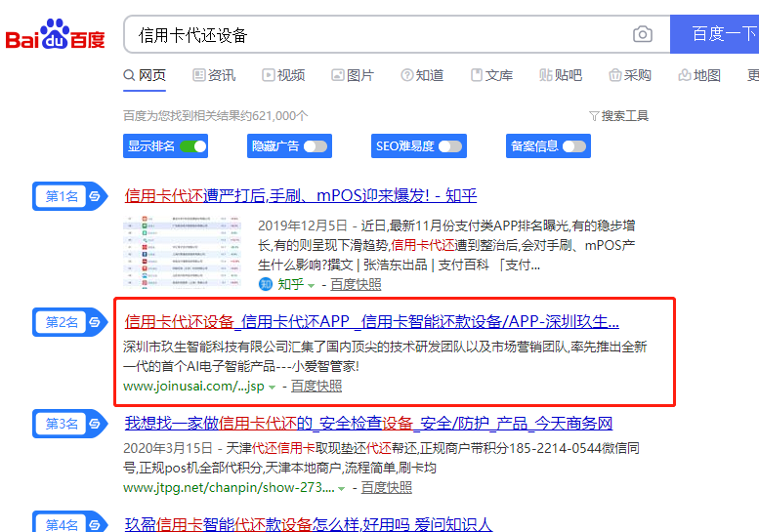Turn on the 备案信息 toggle

tap(574, 146)
